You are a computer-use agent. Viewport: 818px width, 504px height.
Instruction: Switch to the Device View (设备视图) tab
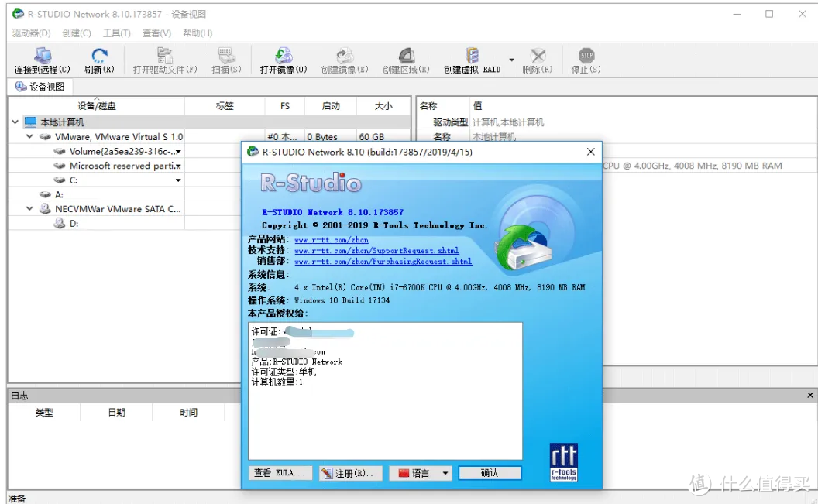(x=40, y=87)
